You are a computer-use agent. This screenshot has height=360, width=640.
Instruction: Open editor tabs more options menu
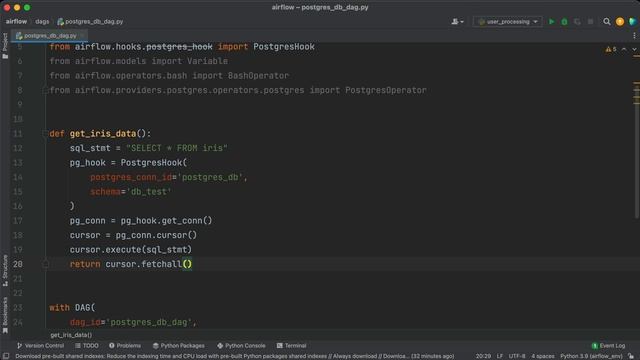point(634,36)
